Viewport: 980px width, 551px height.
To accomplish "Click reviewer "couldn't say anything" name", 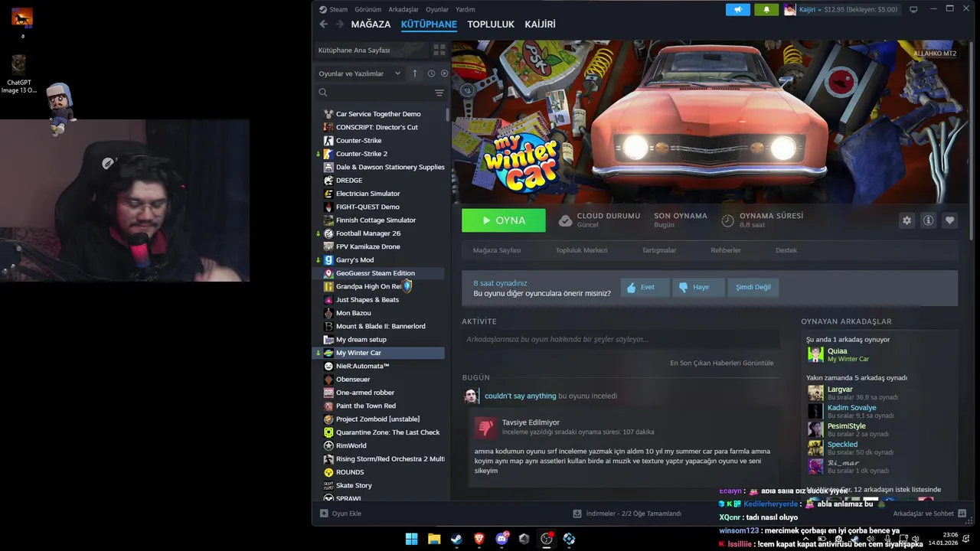I will (520, 396).
